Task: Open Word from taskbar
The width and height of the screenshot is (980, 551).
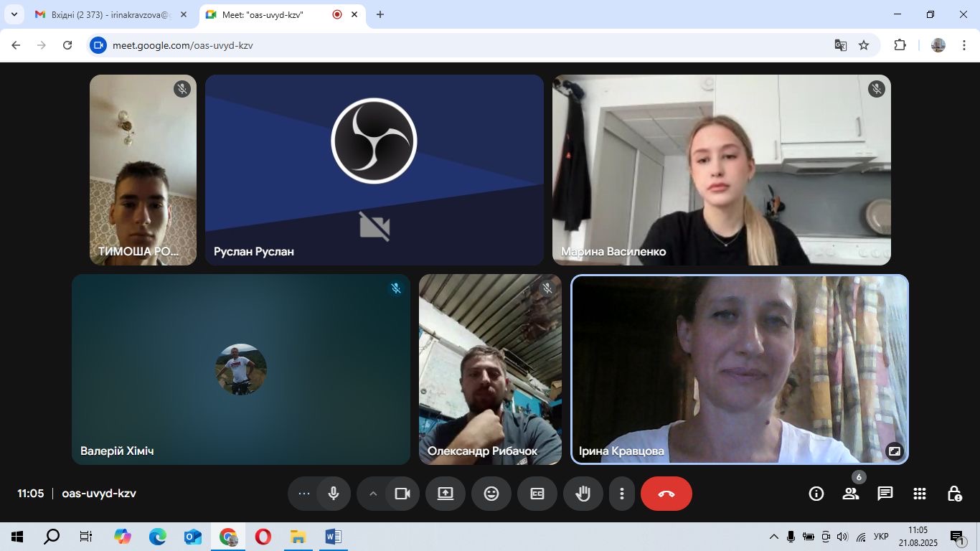Action: coord(333,537)
